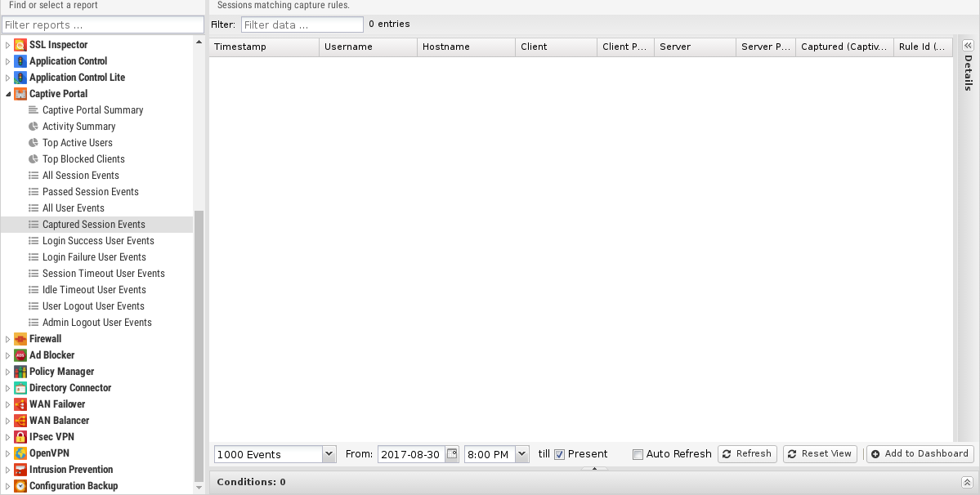Click the Server column header

(x=695, y=47)
